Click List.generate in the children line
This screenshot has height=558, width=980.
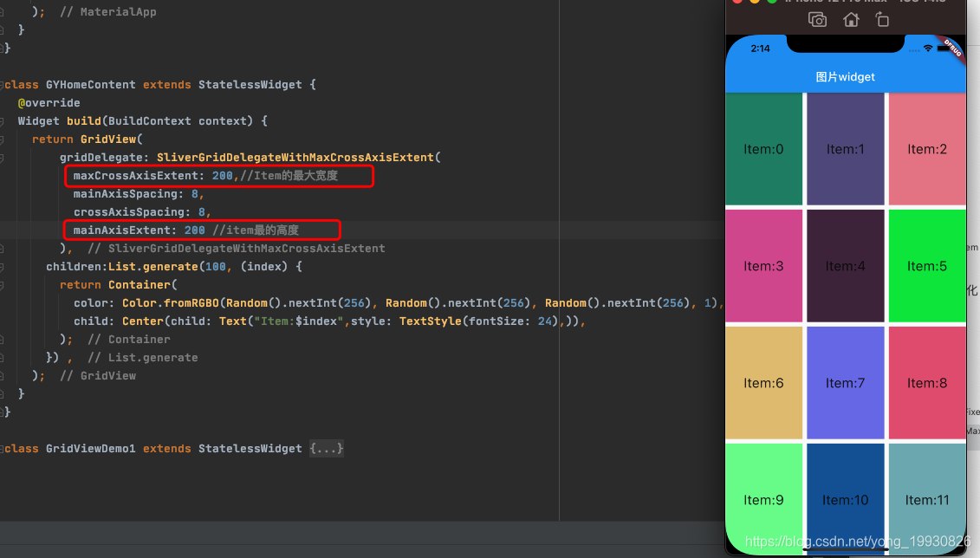tap(153, 266)
